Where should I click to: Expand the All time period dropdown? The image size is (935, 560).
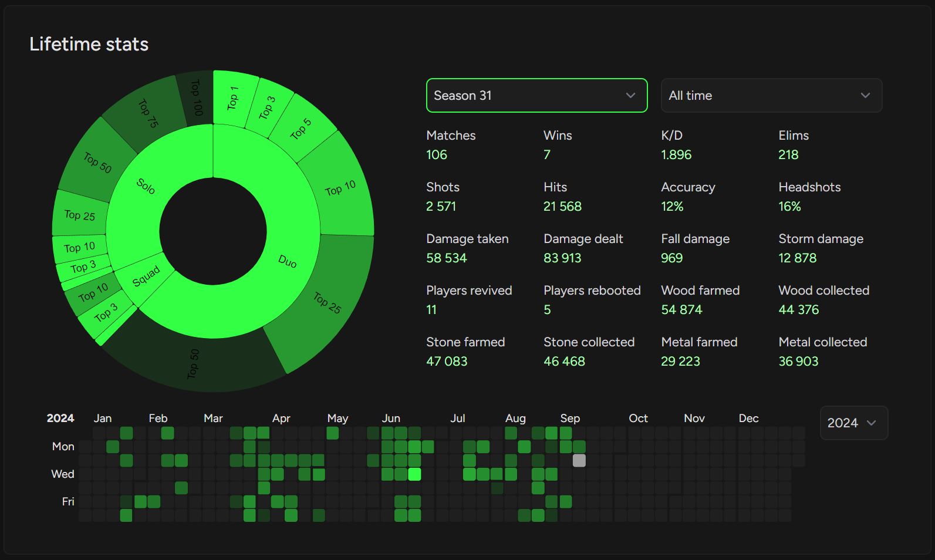coord(771,96)
